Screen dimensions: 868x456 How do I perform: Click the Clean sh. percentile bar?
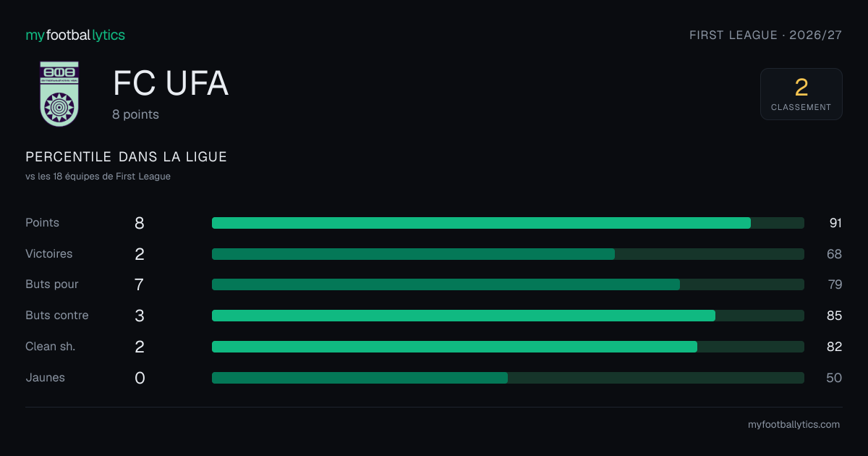[508, 347]
